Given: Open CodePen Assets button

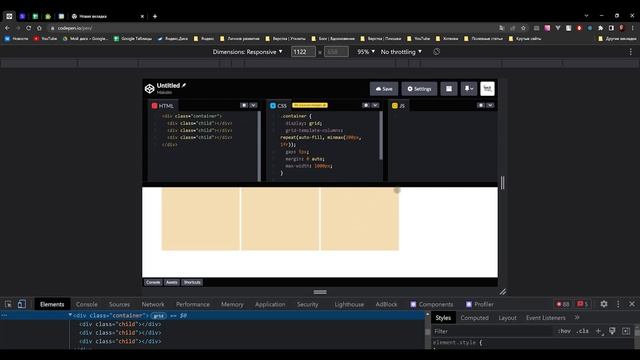Looking at the screenshot, I should click(x=172, y=282).
